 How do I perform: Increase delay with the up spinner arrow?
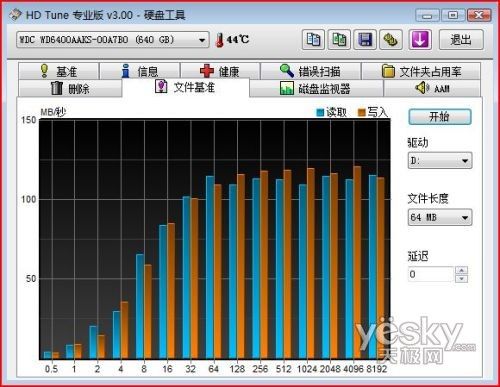pos(462,270)
